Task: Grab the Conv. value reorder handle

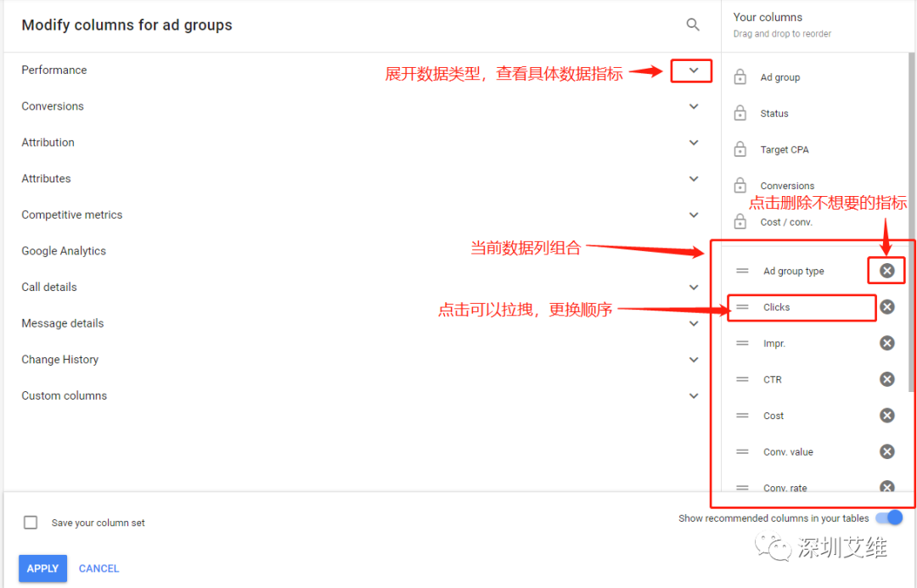Action: tap(742, 451)
